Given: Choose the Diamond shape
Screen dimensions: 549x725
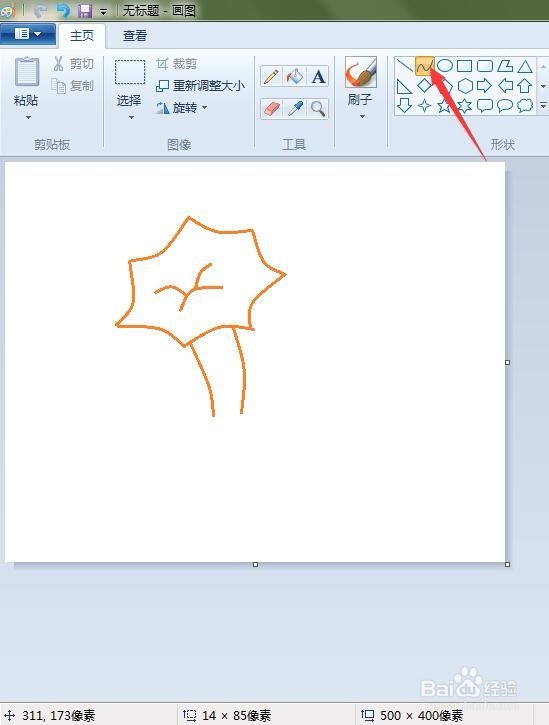Looking at the screenshot, I should 425,86.
